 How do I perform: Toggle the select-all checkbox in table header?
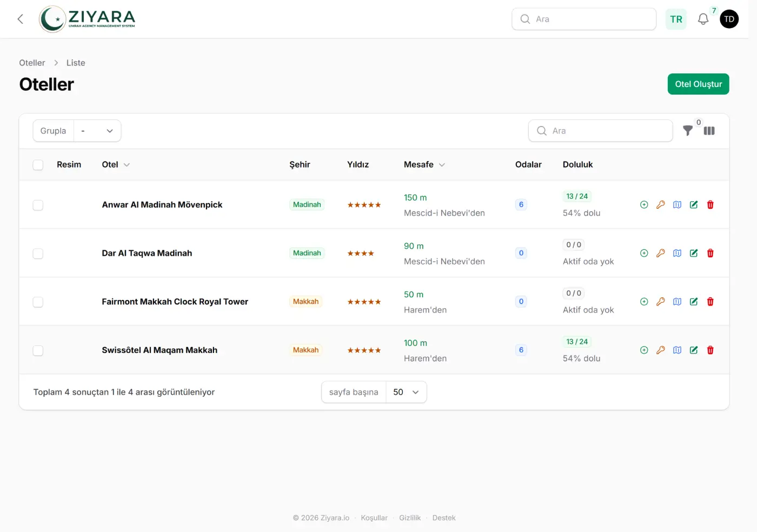[38, 165]
